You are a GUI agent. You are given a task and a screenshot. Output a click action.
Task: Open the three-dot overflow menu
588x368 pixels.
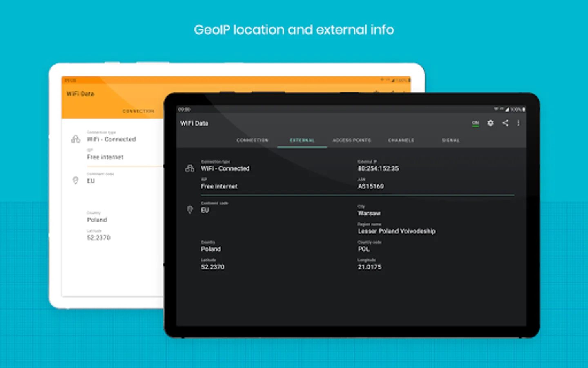(519, 123)
